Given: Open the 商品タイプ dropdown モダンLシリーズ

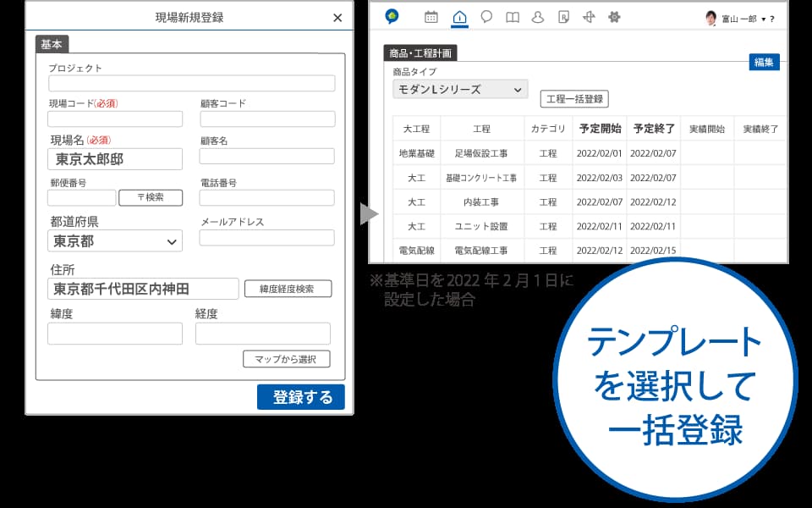Looking at the screenshot, I should click(x=460, y=89).
